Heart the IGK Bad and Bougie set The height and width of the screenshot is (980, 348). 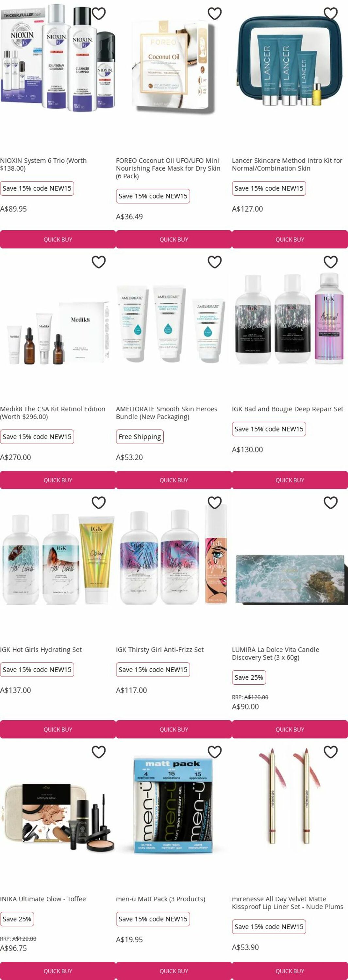pos(330,262)
